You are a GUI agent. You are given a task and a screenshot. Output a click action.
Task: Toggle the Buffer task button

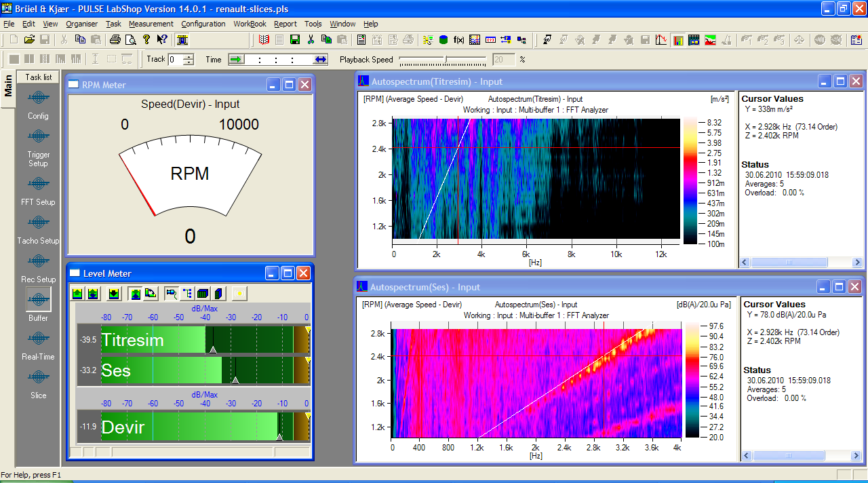39,299
